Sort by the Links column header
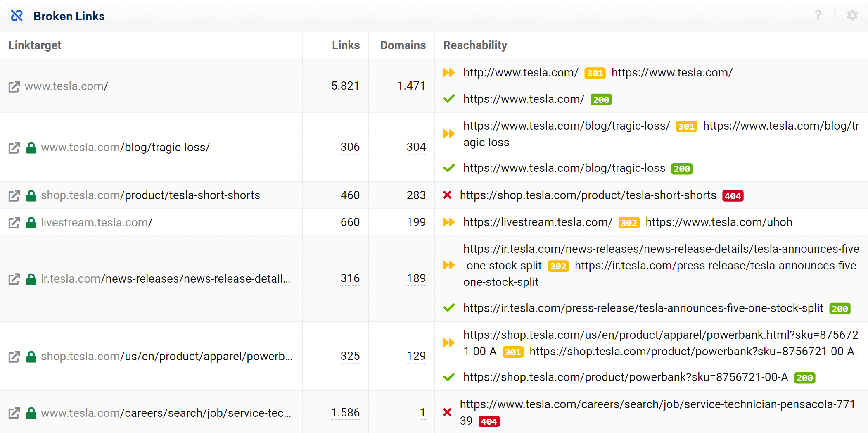868x433 pixels. click(346, 45)
